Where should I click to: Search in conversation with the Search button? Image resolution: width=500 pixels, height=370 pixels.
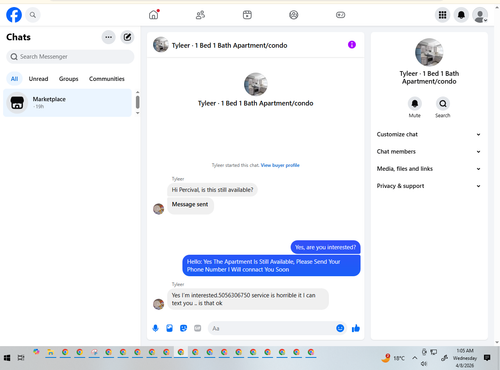point(443,104)
